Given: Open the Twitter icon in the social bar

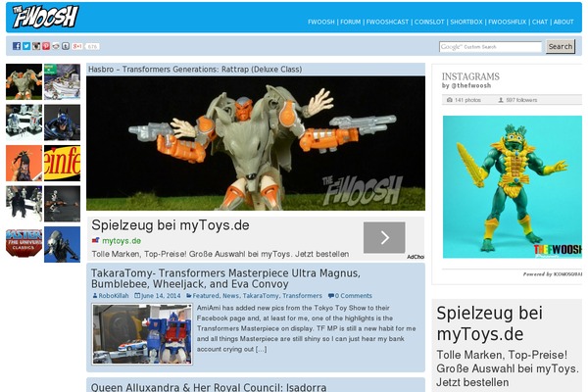Looking at the screenshot, I should [26, 46].
